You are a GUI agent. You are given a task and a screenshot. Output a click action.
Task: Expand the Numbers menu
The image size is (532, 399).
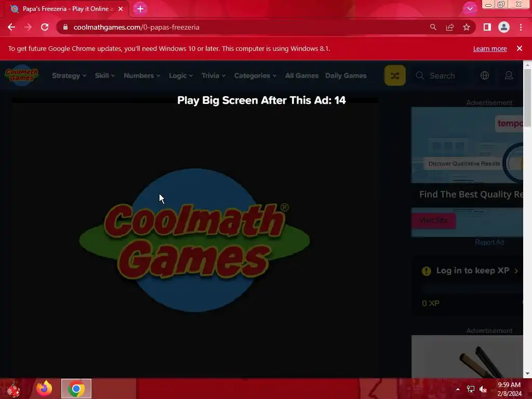(142, 76)
